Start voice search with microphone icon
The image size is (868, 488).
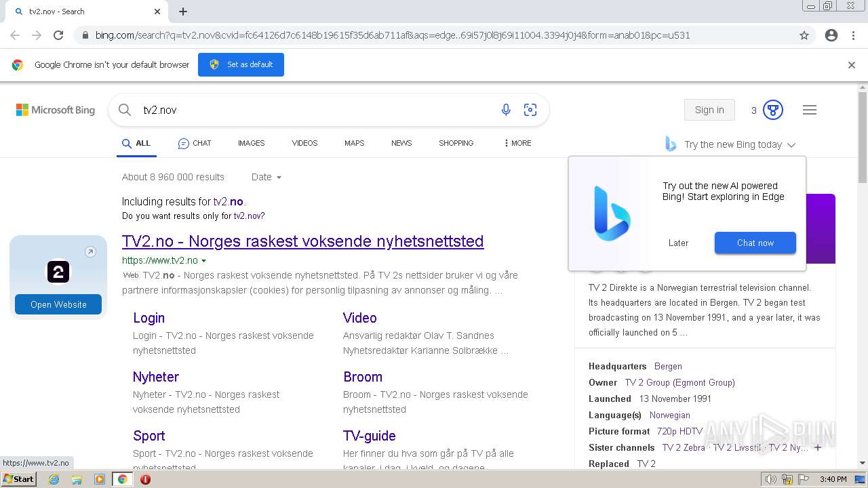pyautogui.click(x=506, y=110)
